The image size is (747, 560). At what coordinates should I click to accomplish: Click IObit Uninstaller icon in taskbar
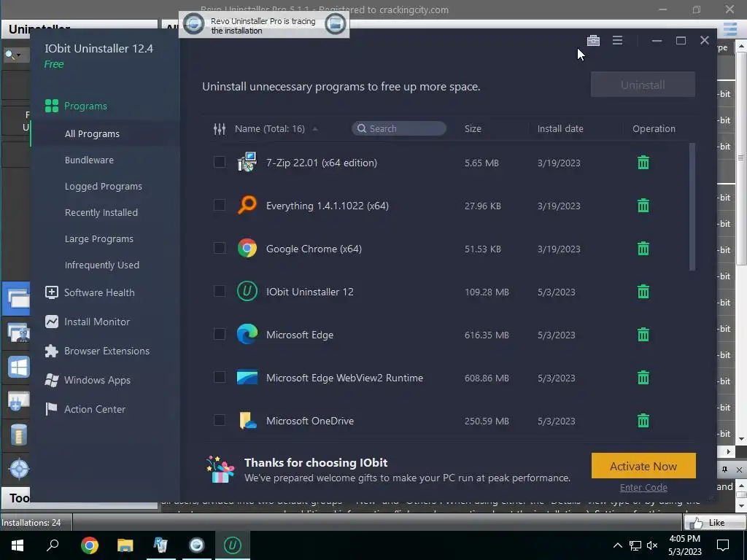(233, 545)
